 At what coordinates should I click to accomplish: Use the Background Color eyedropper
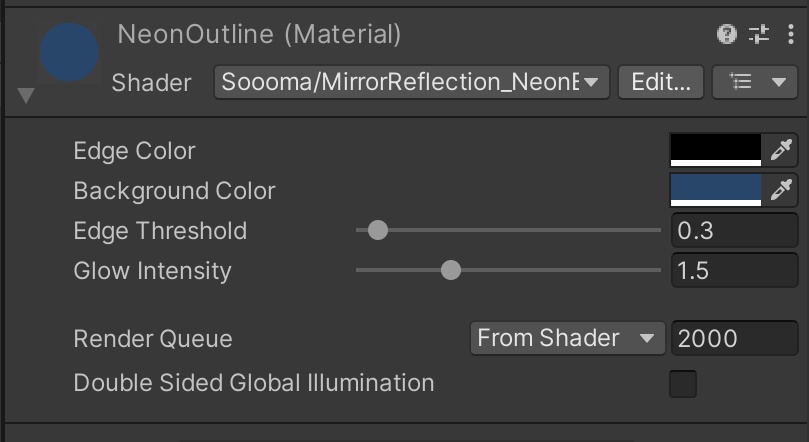[x=781, y=190]
